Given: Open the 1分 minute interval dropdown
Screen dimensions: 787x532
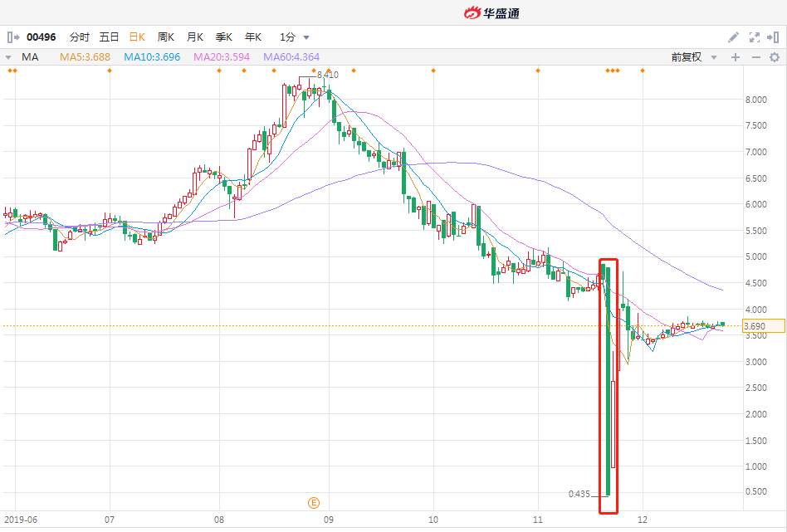Looking at the screenshot, I should click(294, 37).
